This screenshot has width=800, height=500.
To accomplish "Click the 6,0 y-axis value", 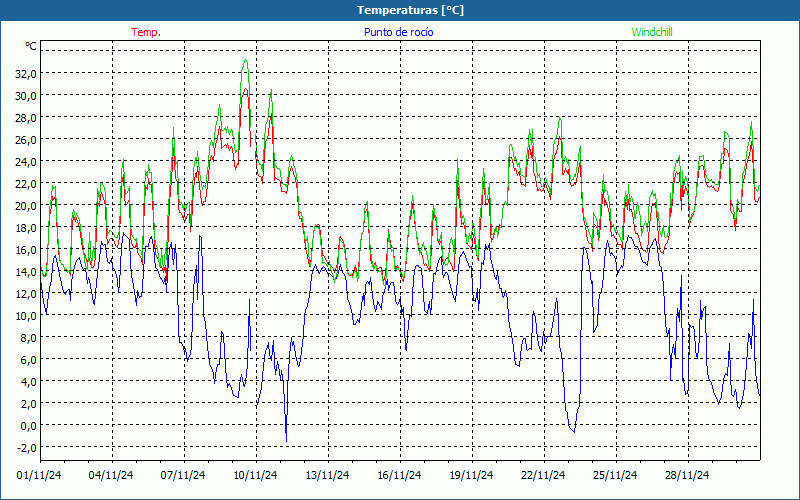I will point(28,360).
